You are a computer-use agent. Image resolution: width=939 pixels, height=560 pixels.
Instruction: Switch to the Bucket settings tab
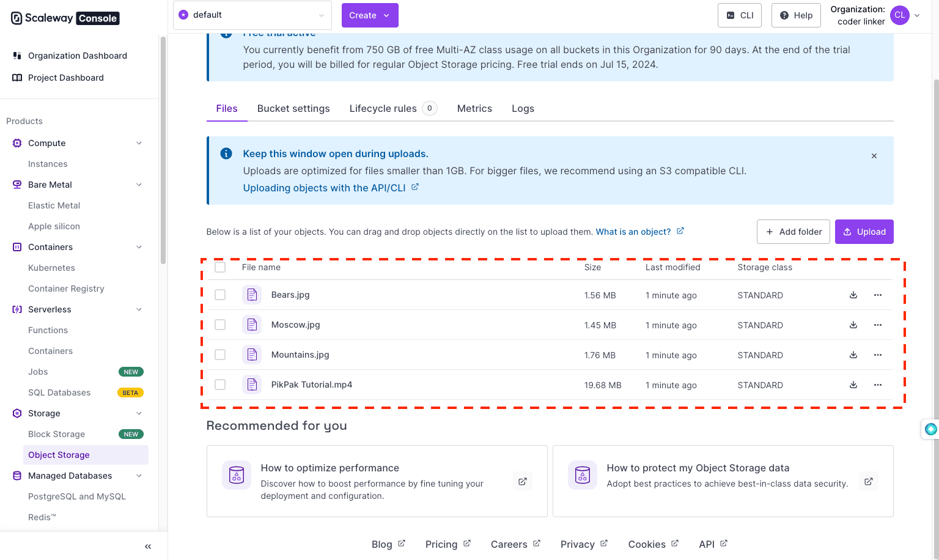(293, 108)
